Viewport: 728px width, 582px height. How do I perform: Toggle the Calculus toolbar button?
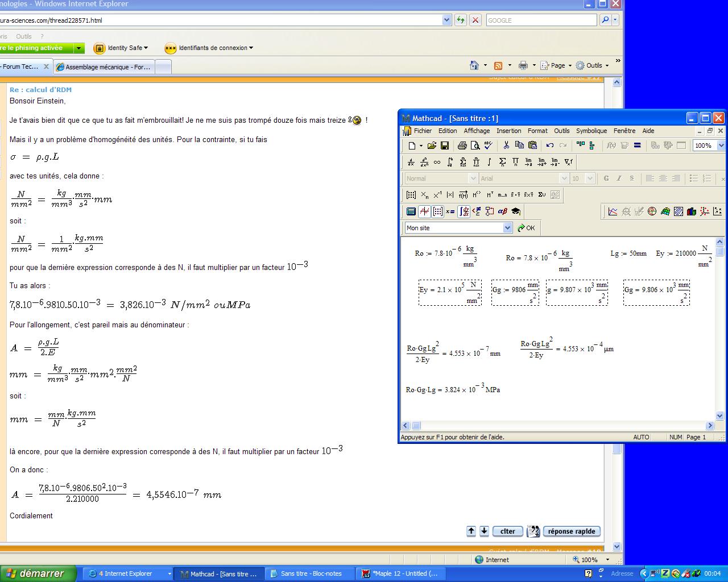point(464,211)
